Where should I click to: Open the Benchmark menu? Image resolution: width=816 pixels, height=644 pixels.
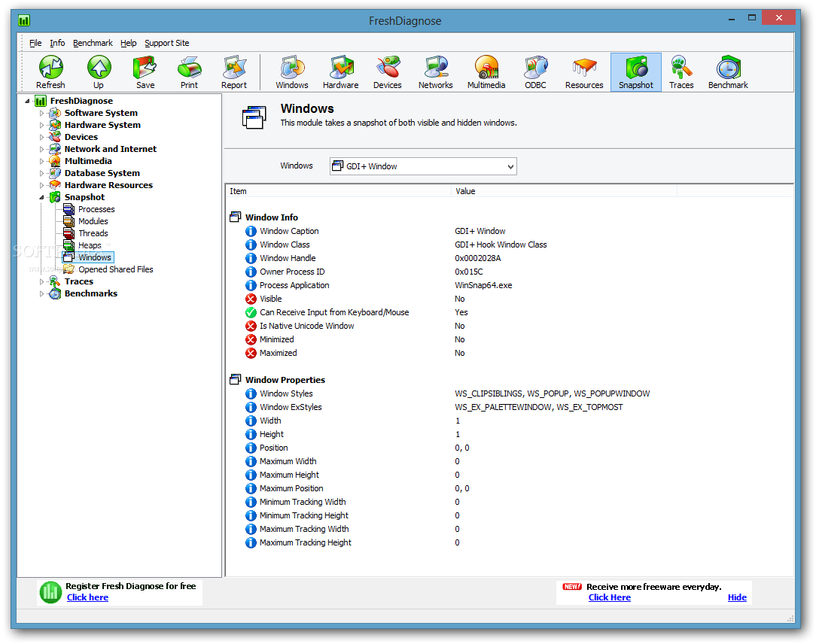coord(93,43)
